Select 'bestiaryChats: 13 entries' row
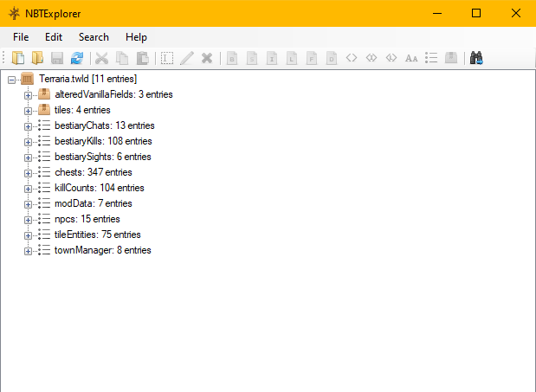The width and height of the screenshot is (536, 392). tap(105, 125)
